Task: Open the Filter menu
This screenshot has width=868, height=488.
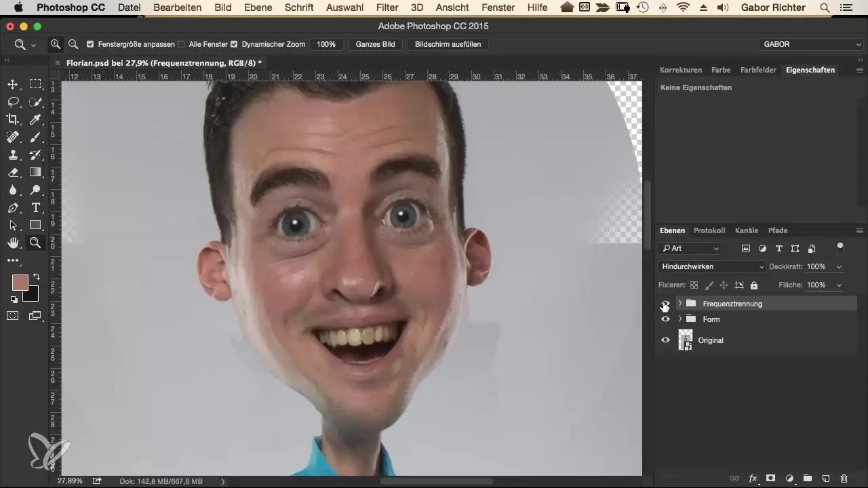Action: point(387,8)
